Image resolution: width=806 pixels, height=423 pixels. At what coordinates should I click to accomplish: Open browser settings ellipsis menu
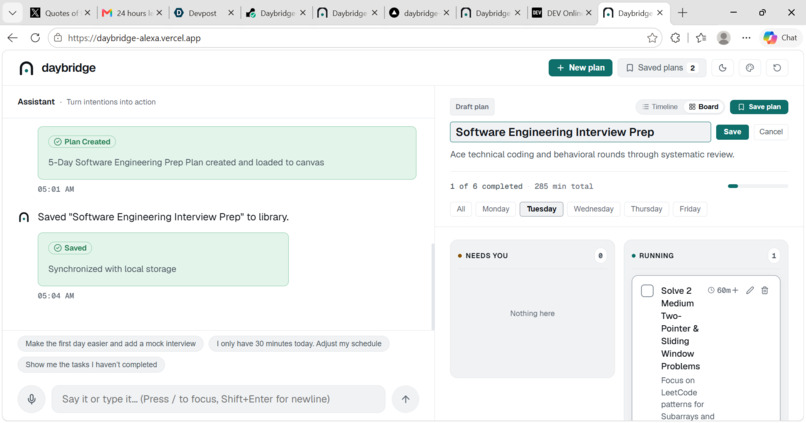tap(746, 38)
